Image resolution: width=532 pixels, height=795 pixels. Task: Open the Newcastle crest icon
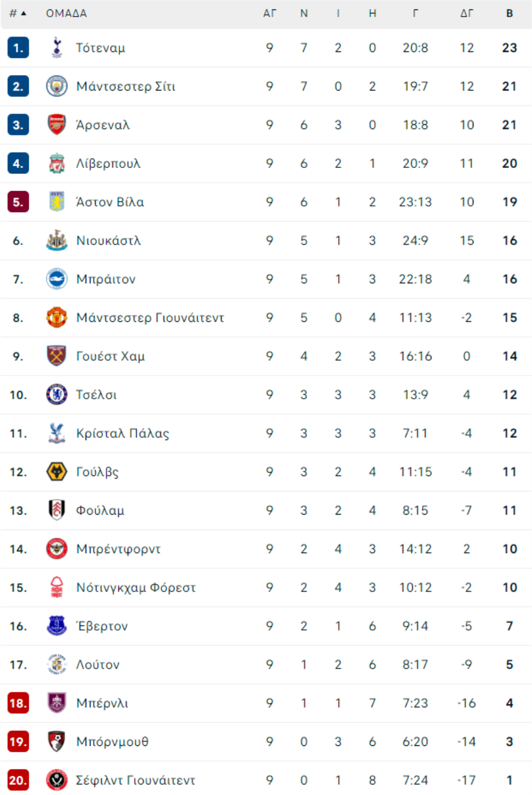(57, 241)
